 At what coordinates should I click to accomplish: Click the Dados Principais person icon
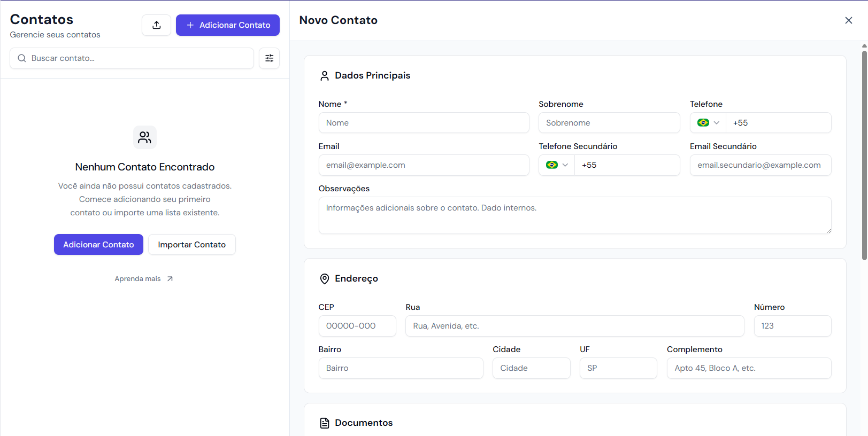(x=324, y=76)
